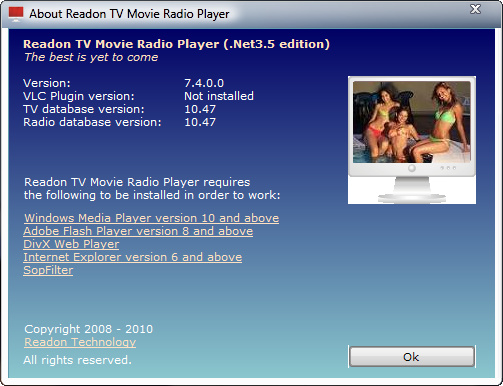
Task: Click the VLC plugin 'Not installed' status
Action: point(219,96)
